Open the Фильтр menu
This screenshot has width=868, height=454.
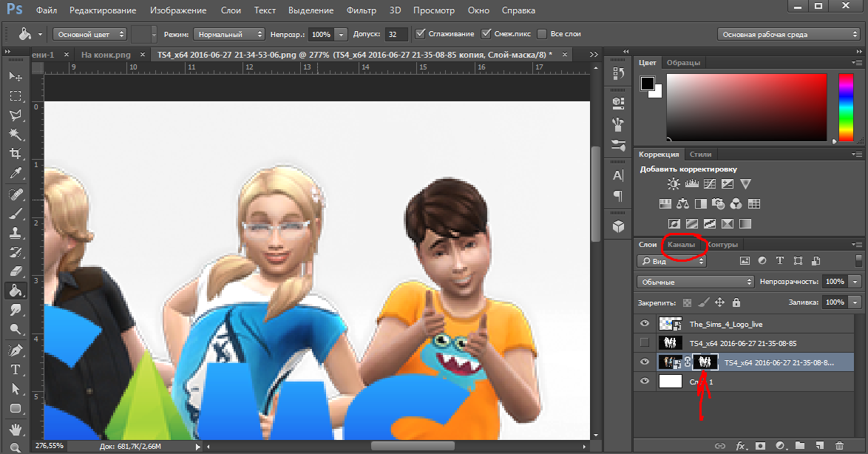(x=362, y=10)
